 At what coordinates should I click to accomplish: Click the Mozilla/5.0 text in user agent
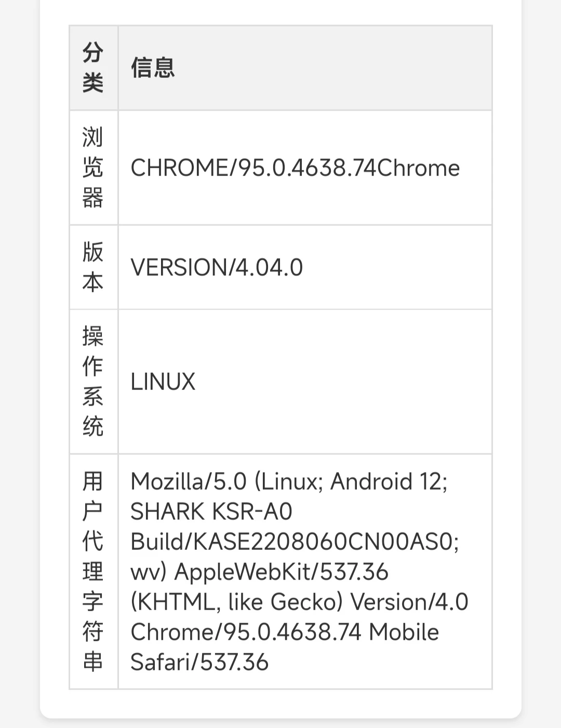point(188,481)
